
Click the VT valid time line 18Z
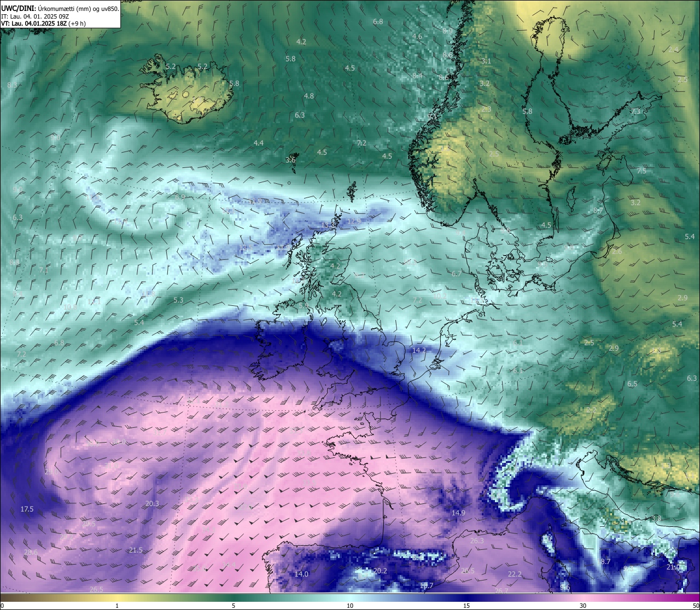point(43,24)
